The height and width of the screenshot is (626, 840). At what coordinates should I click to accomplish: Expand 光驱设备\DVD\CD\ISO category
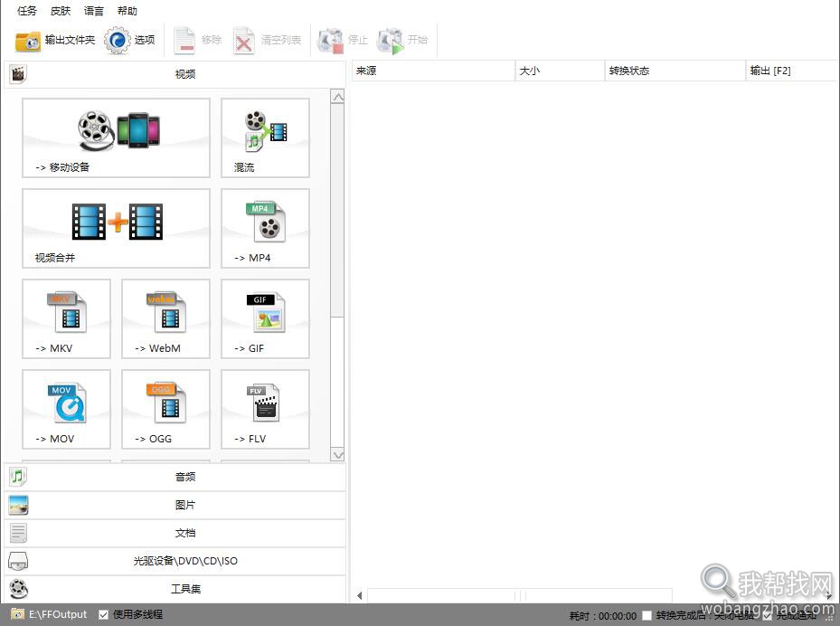(x=175, y=561)
